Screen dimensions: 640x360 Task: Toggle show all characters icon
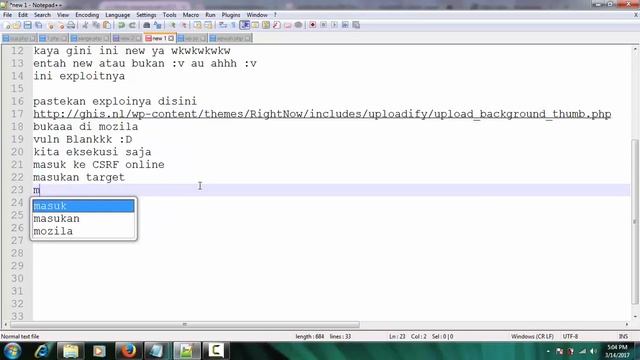click(233, 25)
